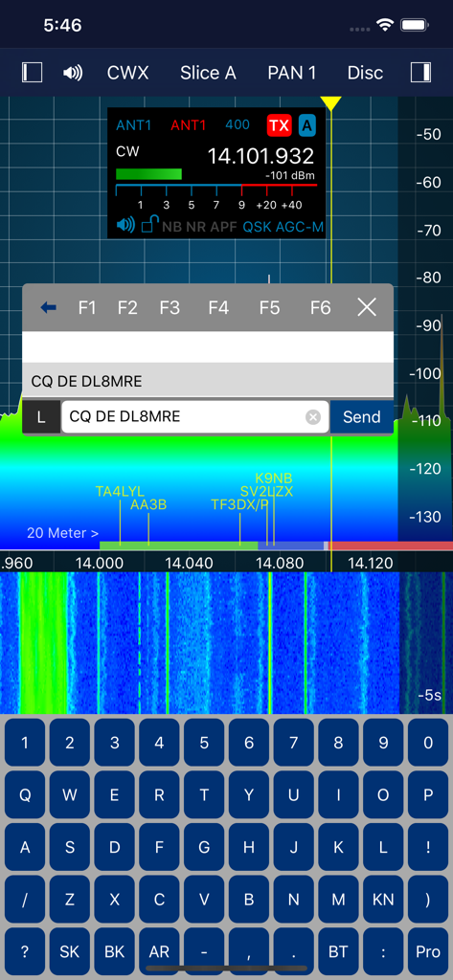The image size is (453, 980).
Task: Change AGC-M mode setting
Action: pos(300,226)
